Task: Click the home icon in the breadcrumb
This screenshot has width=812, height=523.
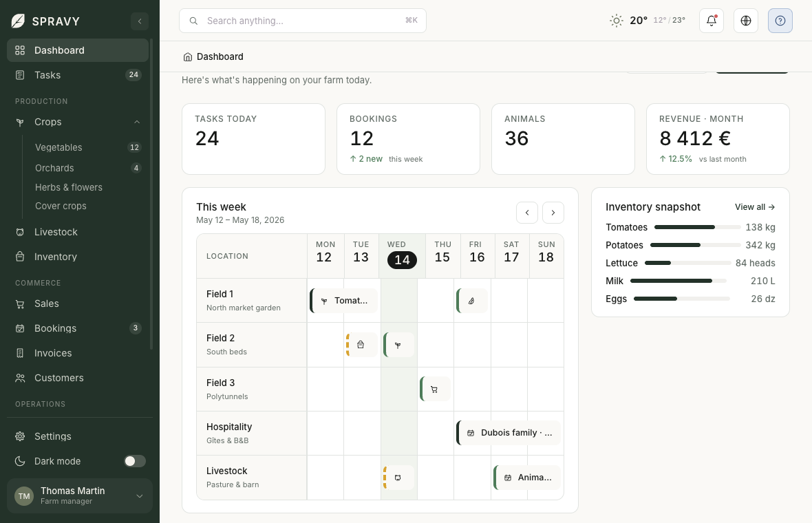Action: pos(187,57)
